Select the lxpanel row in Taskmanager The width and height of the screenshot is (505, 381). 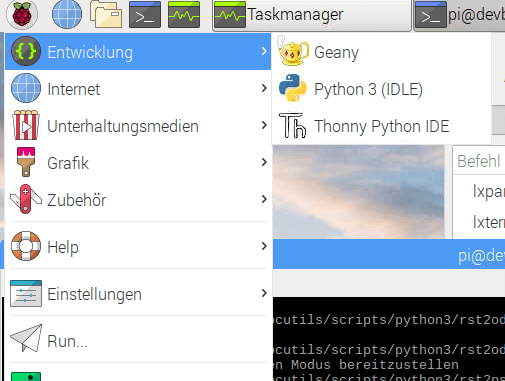pos(479,191)
